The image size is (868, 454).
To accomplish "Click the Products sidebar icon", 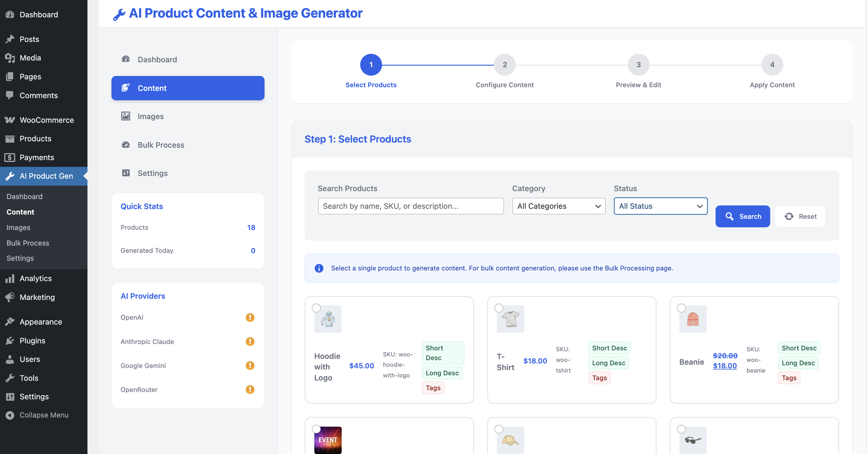I will [10, 139].
